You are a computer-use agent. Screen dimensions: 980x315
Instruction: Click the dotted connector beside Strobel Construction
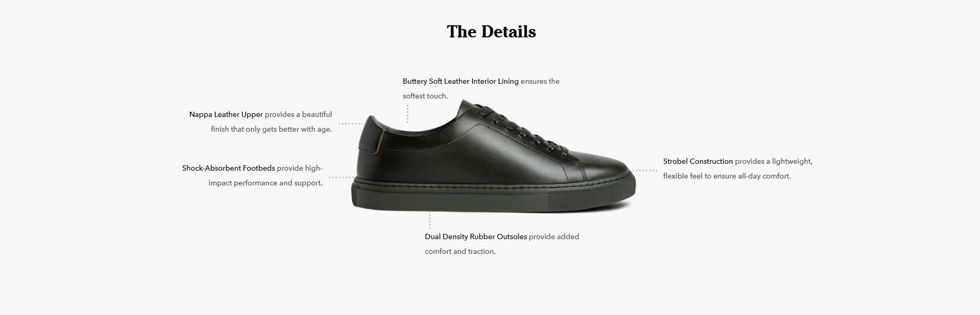coord(645,171)
